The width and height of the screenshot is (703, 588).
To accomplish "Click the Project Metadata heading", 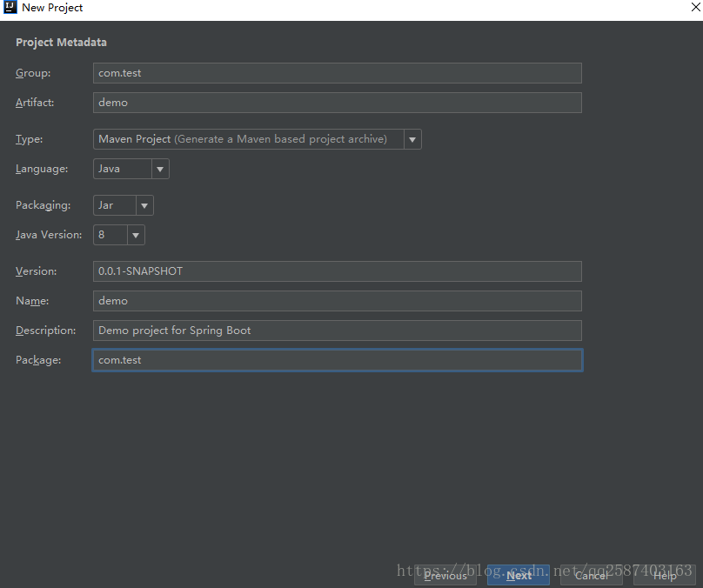I will (x=61, y=43).
